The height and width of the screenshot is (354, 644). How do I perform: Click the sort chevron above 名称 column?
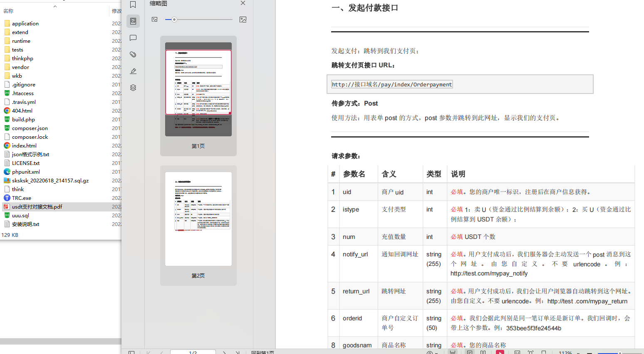point(55,6)
